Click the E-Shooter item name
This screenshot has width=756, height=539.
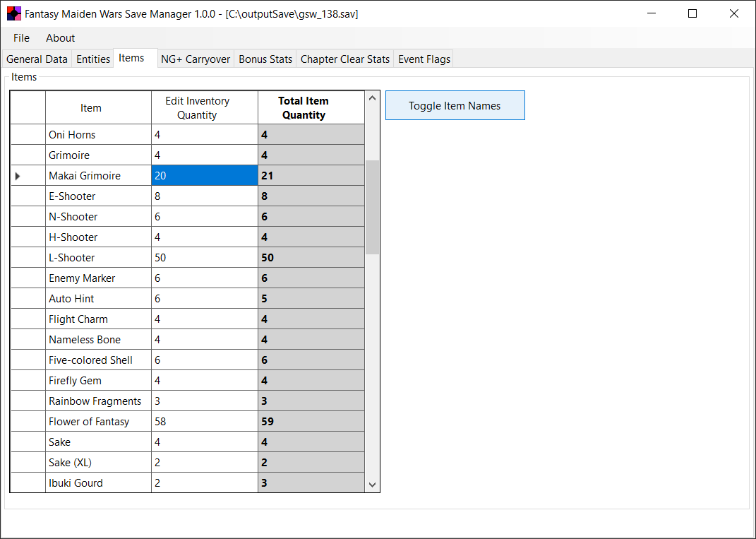pos(72,196)
